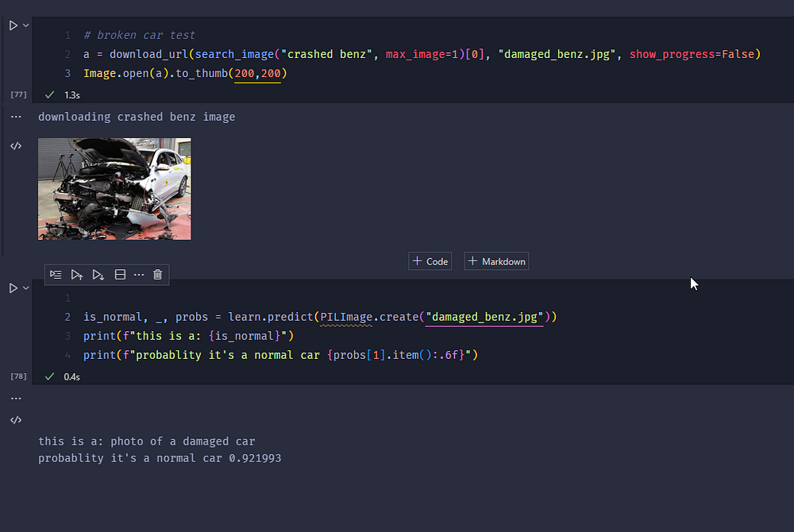This screenshot has height=532, width=794.
Task: Click the probability value 0.921993
Action: (x=255, y=458)
